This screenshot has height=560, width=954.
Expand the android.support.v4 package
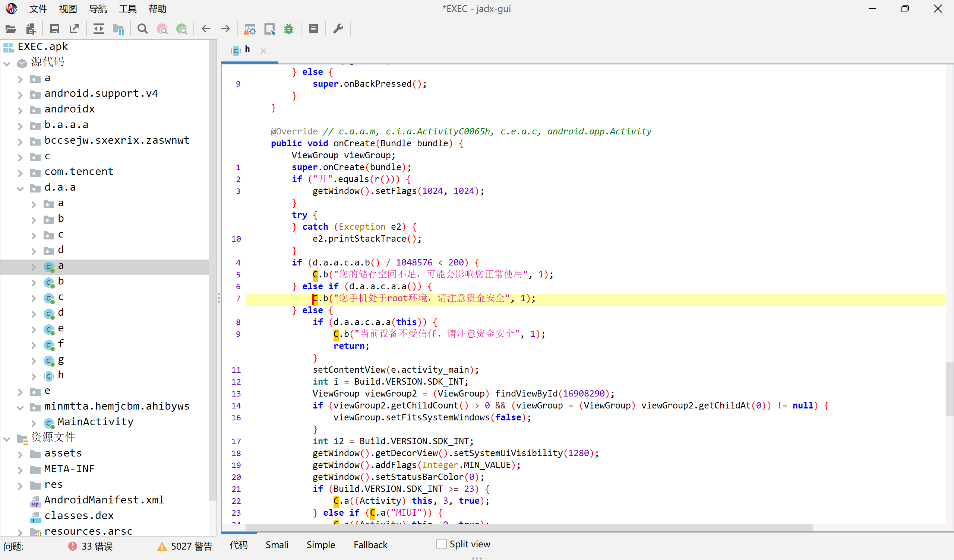tap(20, 95)
